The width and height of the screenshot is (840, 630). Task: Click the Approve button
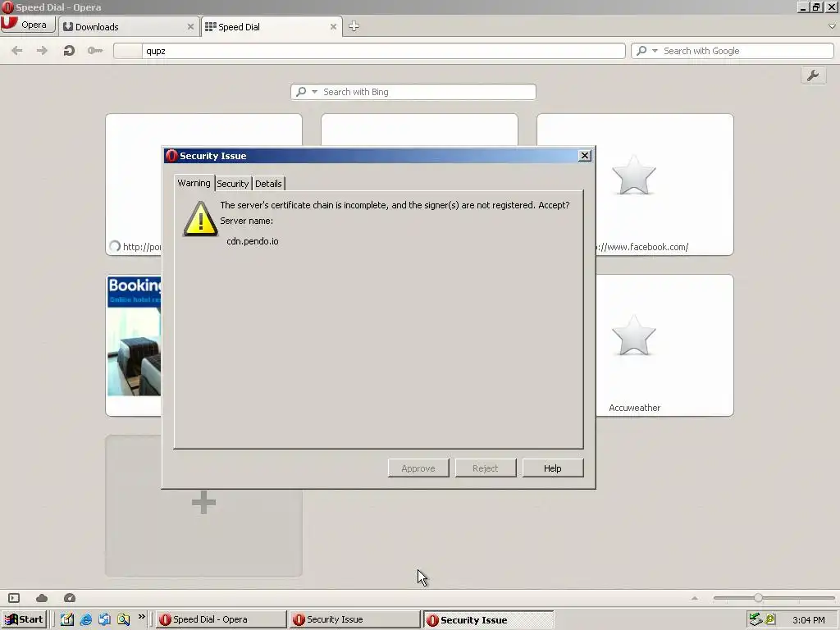418,468
